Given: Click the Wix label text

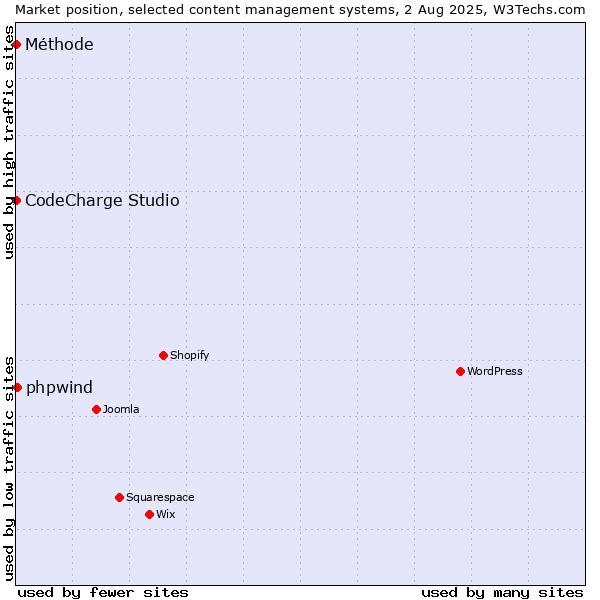Looking at the screenshot, I should (x=166, y=514).
